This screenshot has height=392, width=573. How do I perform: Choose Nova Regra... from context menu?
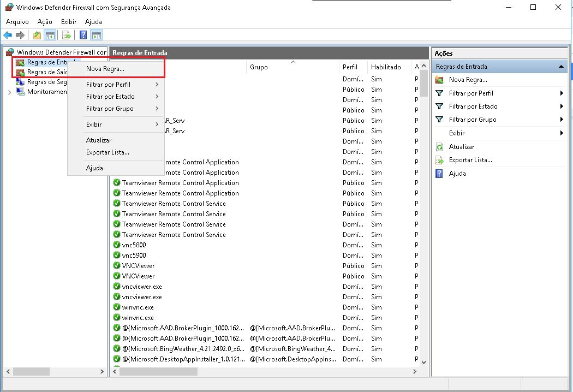pos(116,69)
